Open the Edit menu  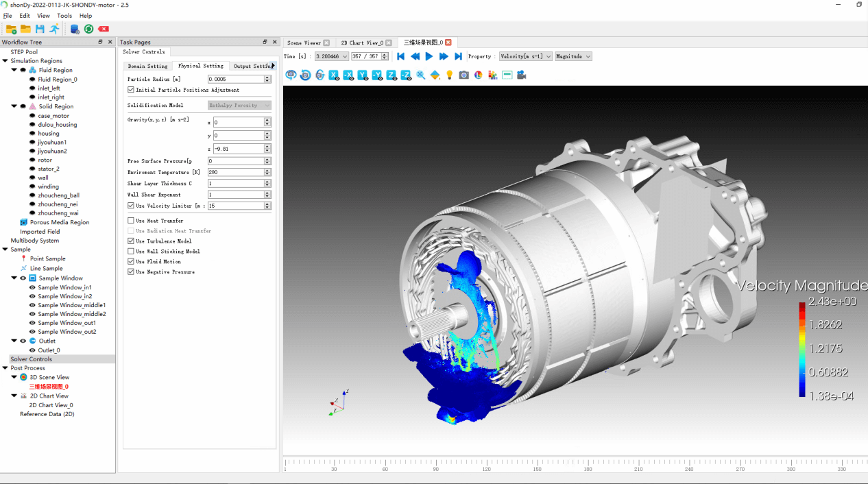pos(25,16)
